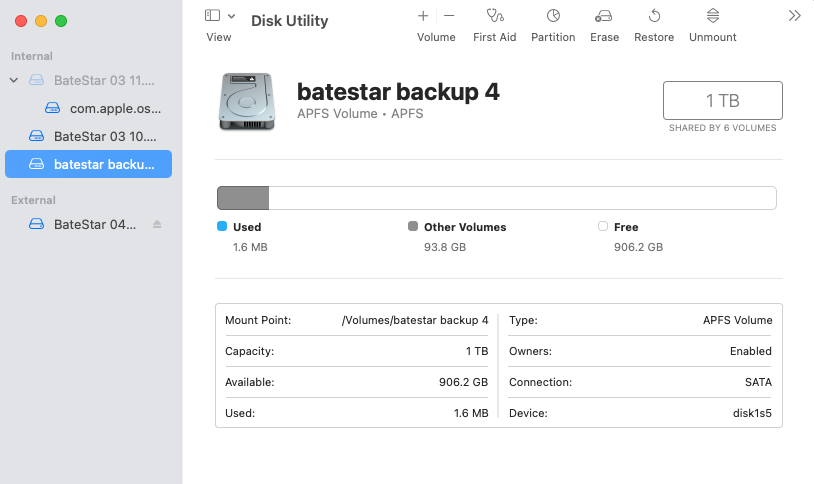Click the Internal sidebar section header
Screen dimensions: 814x484
(x=32, y=56)
